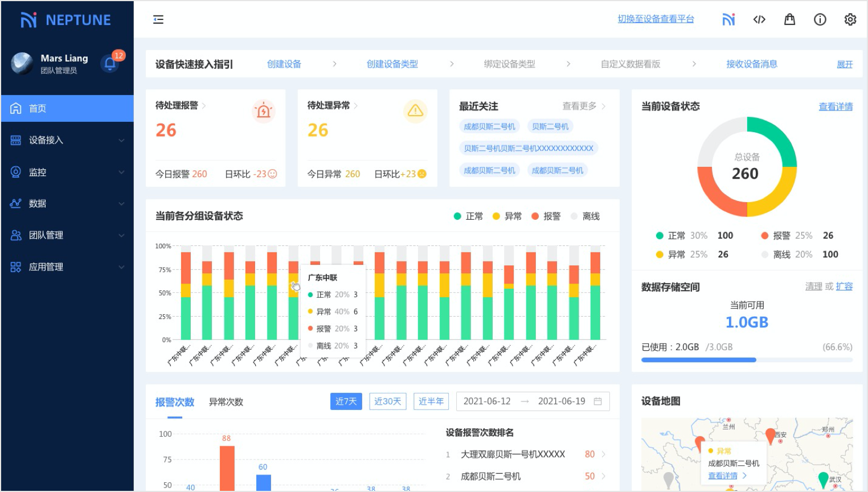868x492 pixels.
Task: Open the info icon in top bar
Action: pos(820,20)
